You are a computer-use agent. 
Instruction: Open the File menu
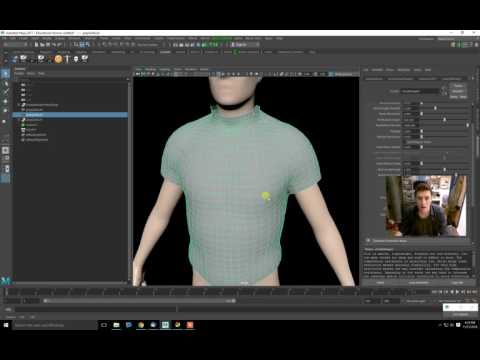(4, 39)
